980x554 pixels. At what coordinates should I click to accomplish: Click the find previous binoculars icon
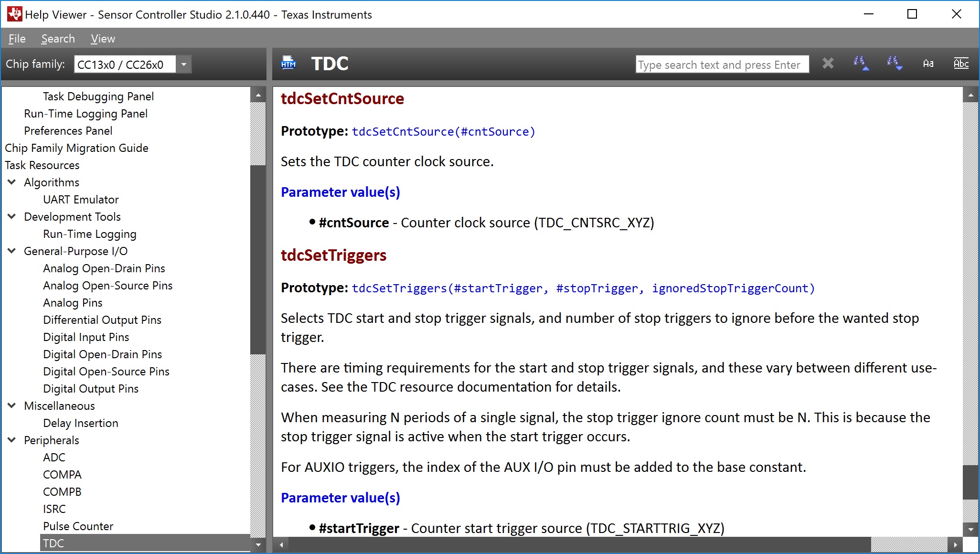(x=861, y=64)
